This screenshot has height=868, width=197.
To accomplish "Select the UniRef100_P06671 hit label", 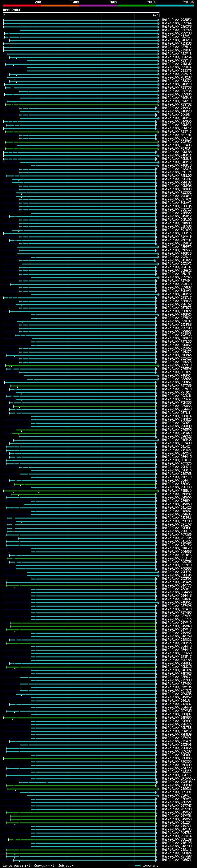I will tap(176, 860).
